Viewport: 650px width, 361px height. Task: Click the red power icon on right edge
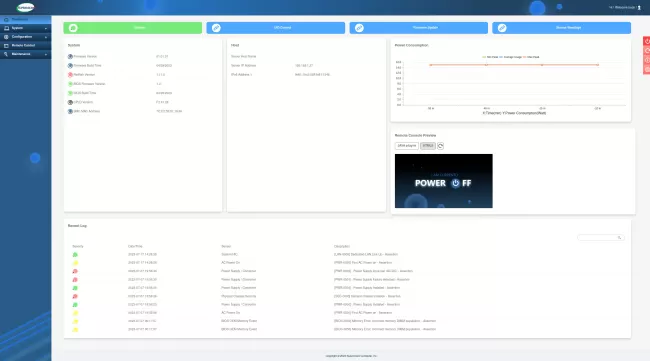pos(647,41)
